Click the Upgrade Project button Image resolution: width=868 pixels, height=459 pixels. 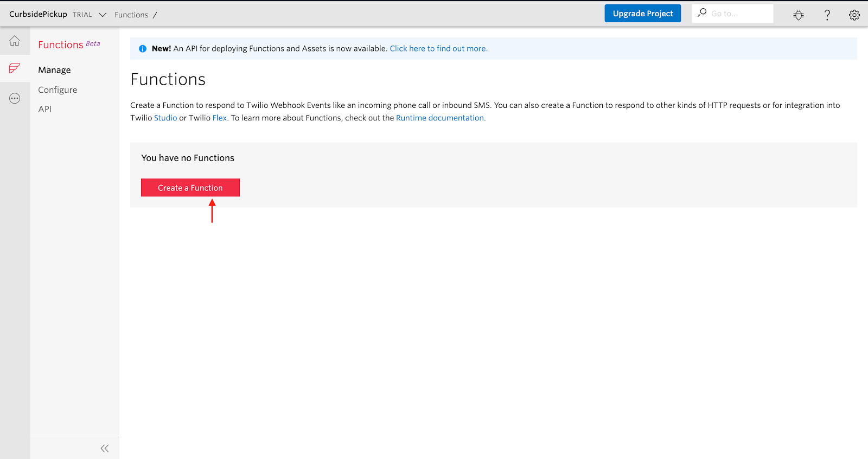(x=643, y=14)
